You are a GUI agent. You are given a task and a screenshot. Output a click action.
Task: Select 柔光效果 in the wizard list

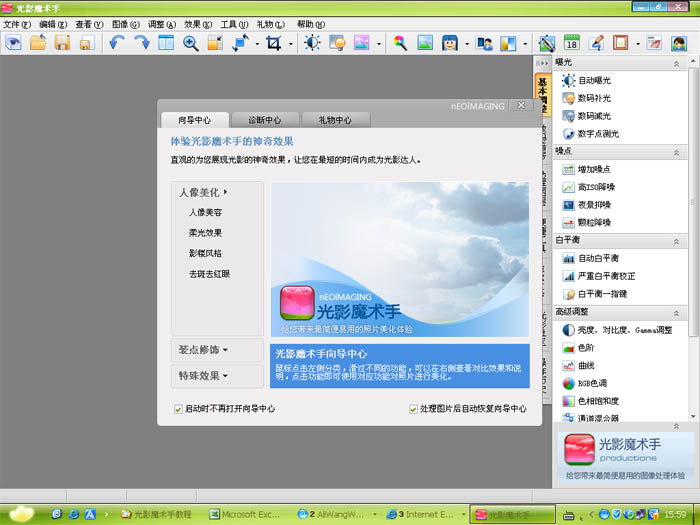(205, 233)
